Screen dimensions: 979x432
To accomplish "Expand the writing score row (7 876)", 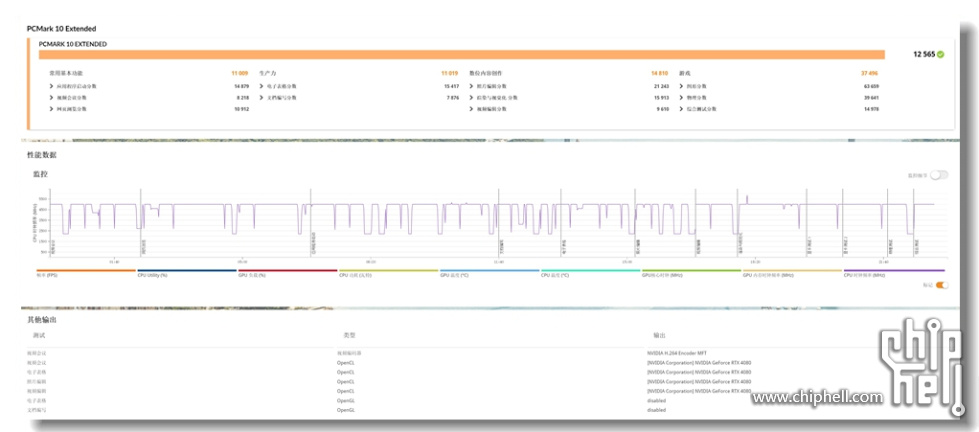I will click(x=359, y=97).
